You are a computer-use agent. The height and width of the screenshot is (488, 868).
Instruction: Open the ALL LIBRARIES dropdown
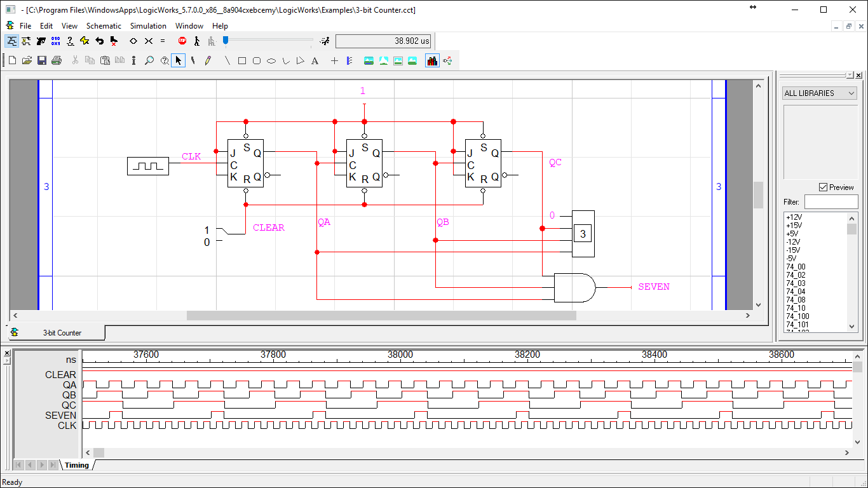pos(820,93)
